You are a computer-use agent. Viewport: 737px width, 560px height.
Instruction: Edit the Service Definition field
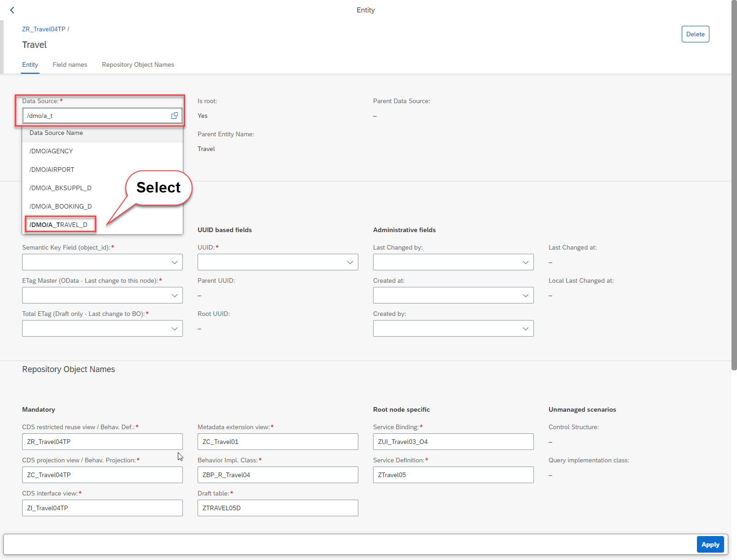[x=453, y=475]
